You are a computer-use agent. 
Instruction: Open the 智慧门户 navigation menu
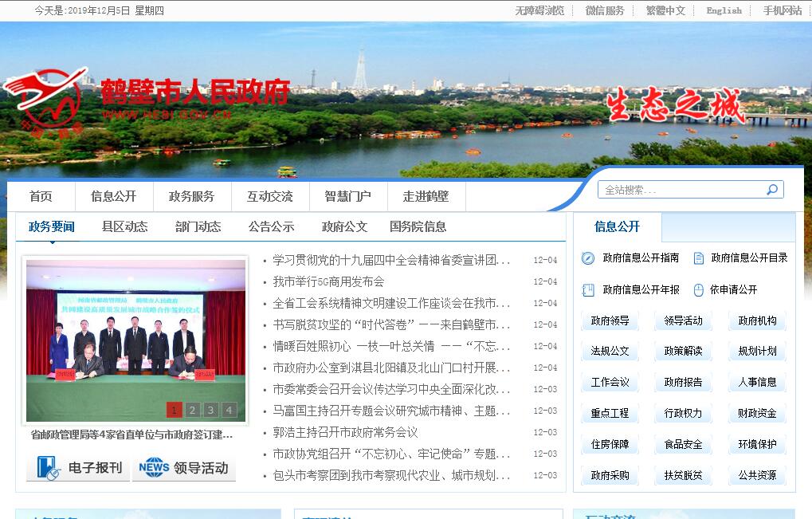[x=347, y=197]
